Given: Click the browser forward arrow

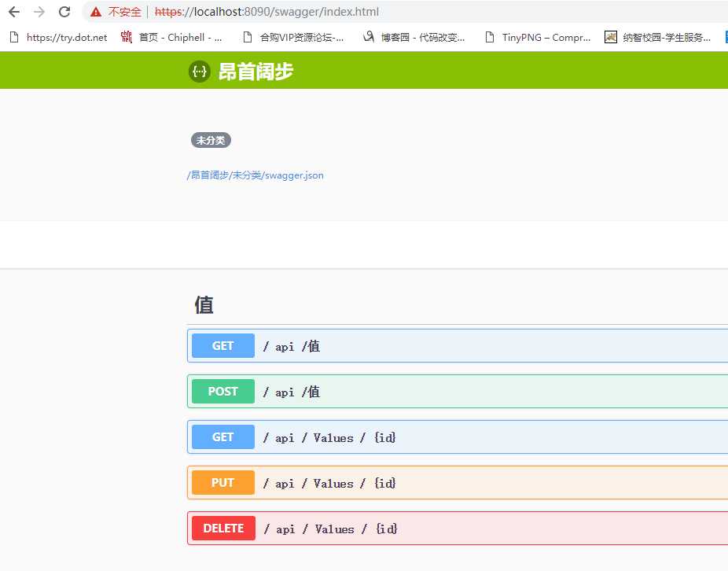Looking at the screenshot, I should pyautogui.click(x=39, y=12).
